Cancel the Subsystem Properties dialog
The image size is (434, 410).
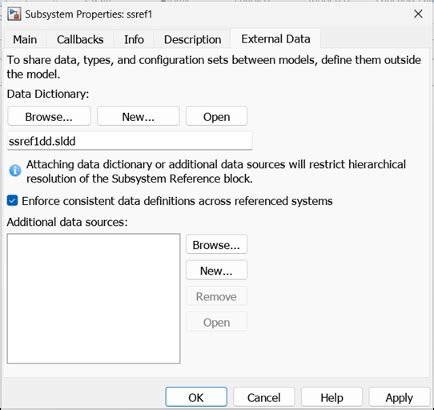coord(264,397)
